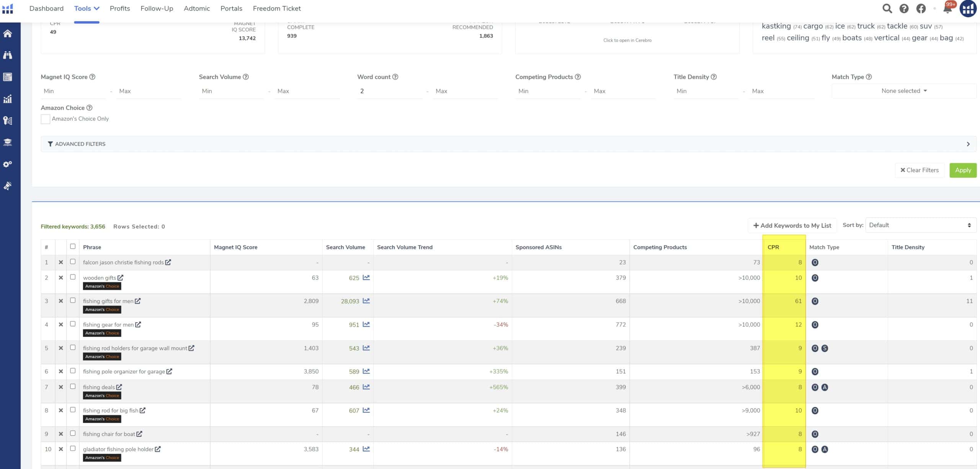Click Clear Filters button
This screenshot has width=980, height=469.
click(x=920, y=170)
